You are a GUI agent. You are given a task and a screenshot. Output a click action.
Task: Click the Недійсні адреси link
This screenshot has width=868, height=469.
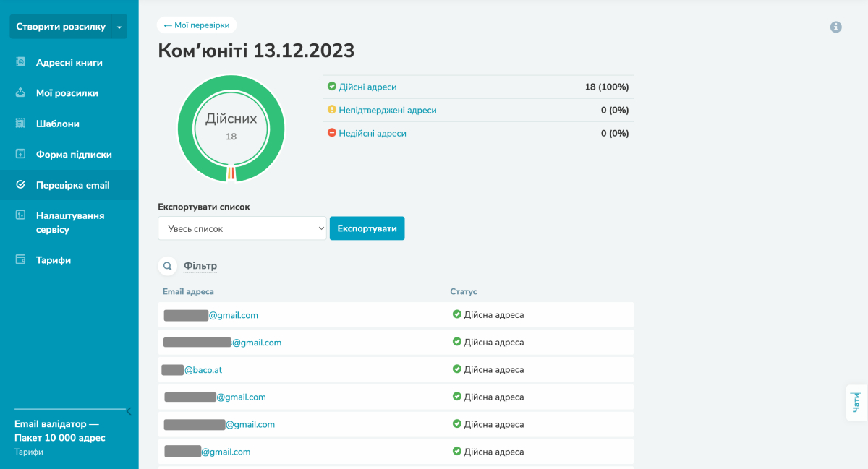point(372,134)
